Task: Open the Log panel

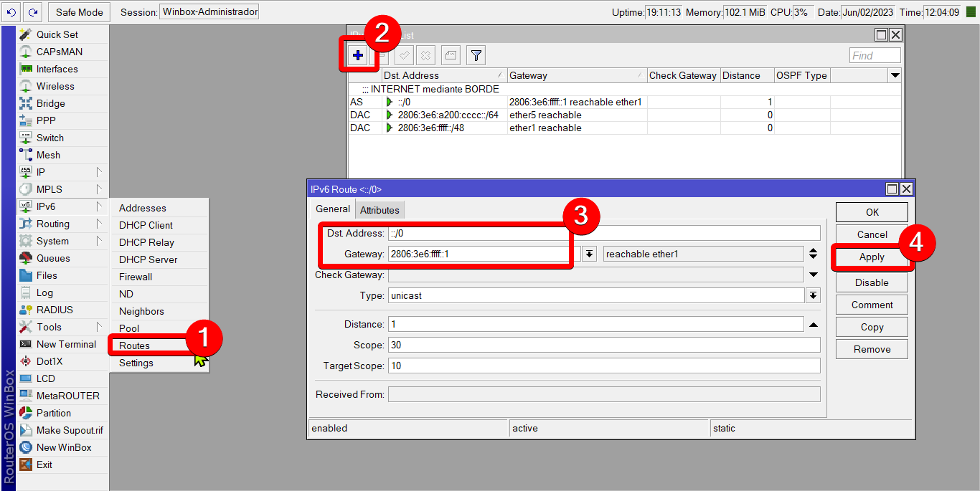Action: click(x=46, y=292)
